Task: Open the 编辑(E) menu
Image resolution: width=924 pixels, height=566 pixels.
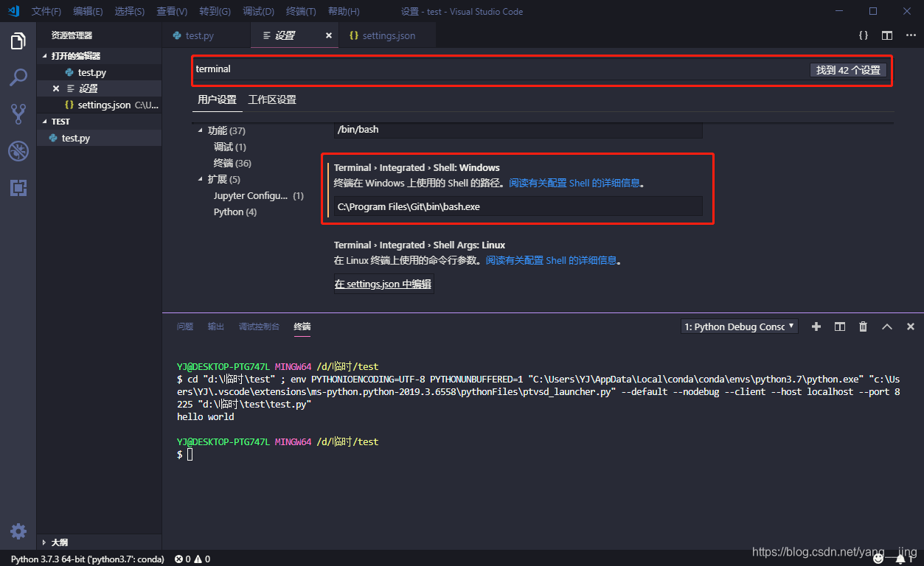Action: pos(88,11)
